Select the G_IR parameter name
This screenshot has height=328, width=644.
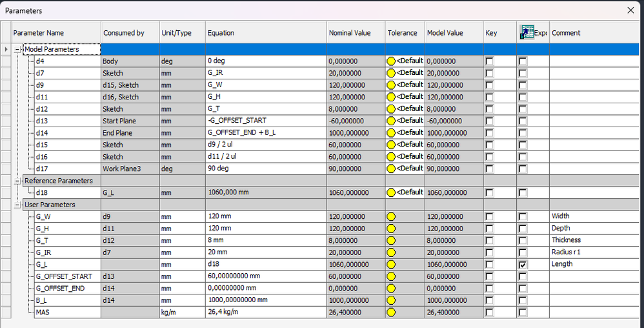(x=67, y=252)
